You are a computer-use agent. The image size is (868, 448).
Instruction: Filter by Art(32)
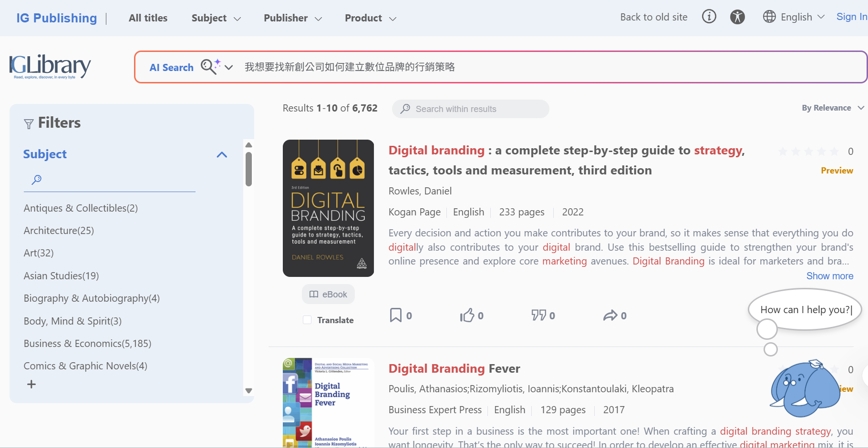39,253
